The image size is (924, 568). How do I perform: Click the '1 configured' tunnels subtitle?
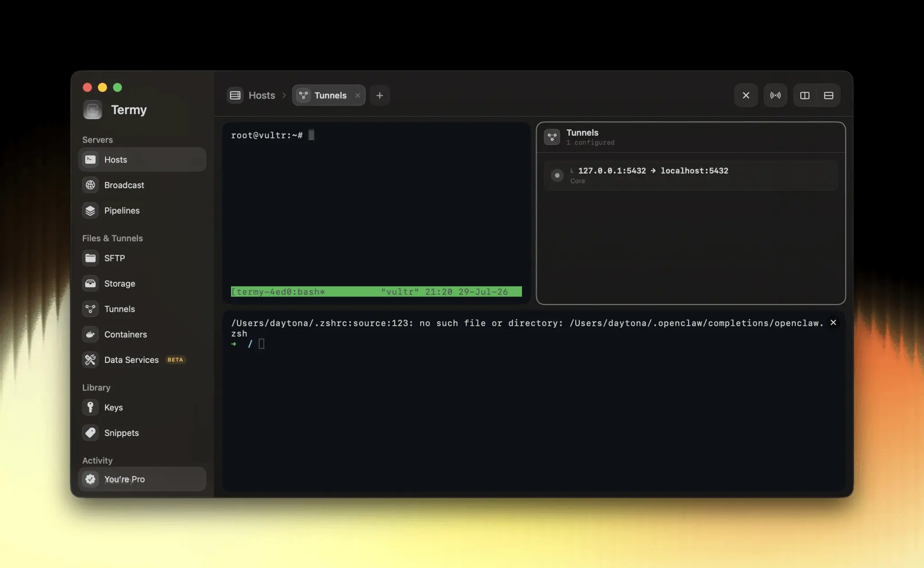click(x=590, y=142)
